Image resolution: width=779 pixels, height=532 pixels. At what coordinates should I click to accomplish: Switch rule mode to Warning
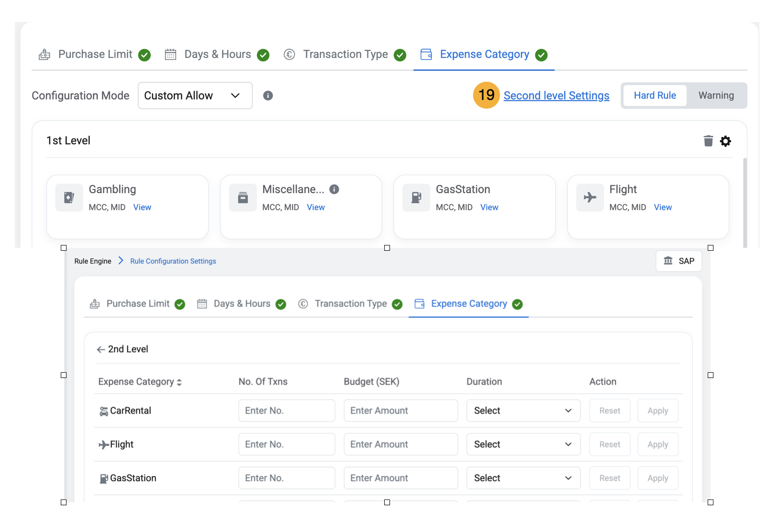[716, 96]
